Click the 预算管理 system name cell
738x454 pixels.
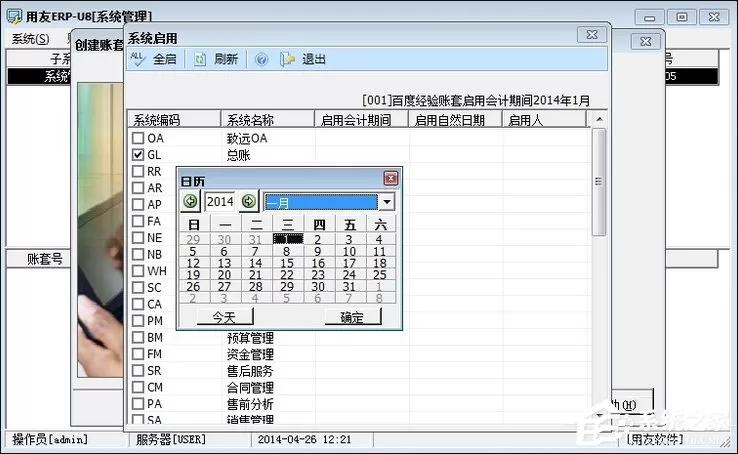[250, 338]
